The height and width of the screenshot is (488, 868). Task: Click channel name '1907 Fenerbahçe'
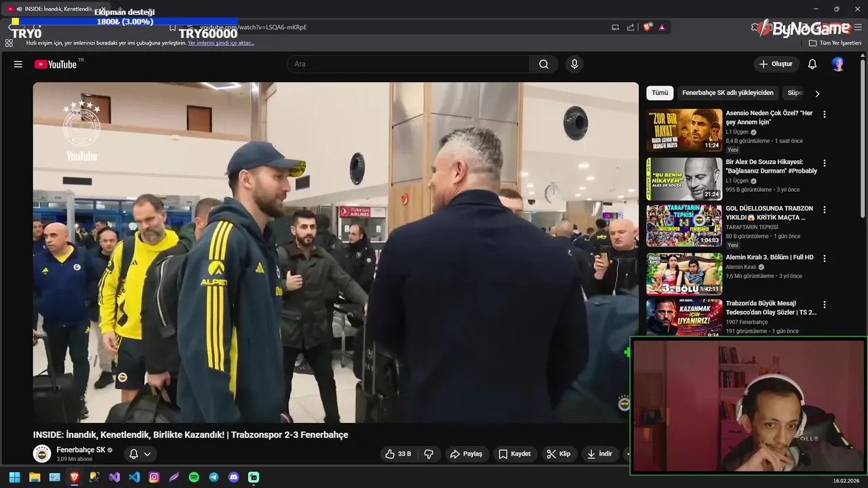pos(747,322)
